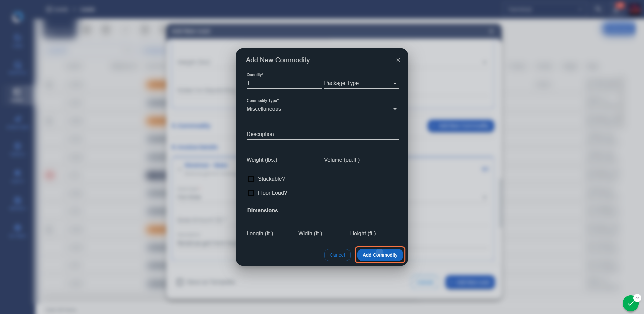Click the Height (ft.) field
The image size is (644, 314).
[374, 234]
